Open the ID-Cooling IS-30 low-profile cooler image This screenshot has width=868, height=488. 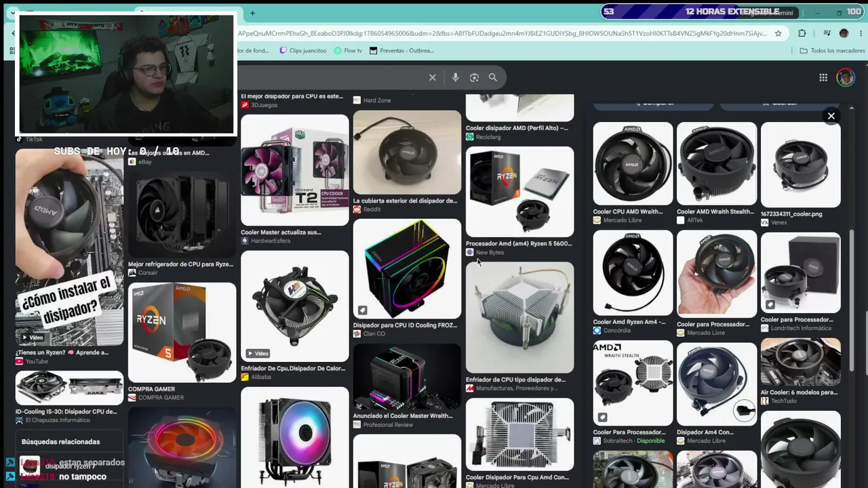click(70, 388)
